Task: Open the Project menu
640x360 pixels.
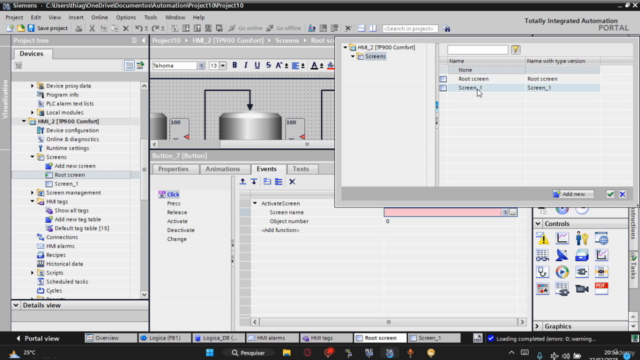Action: [x=14, y=18]
